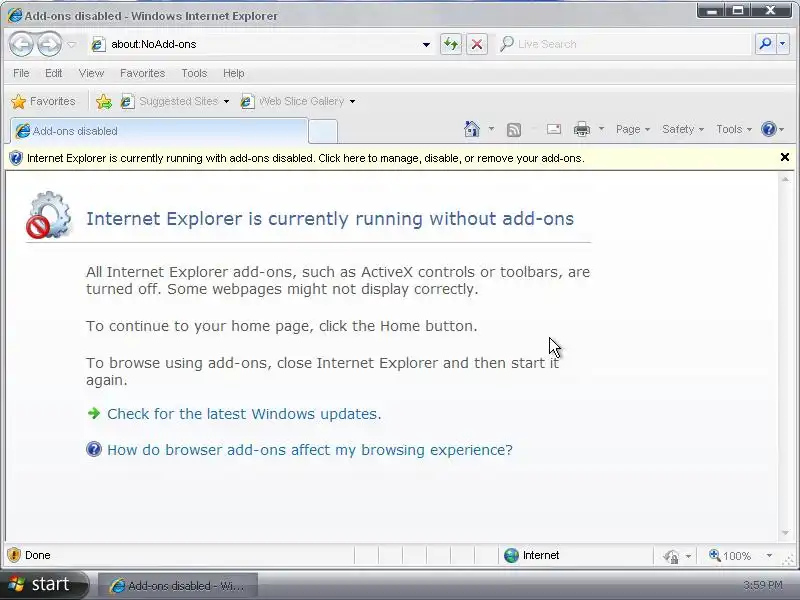Click the add-ons disabled information bar message
Screen dimensions: 800x600
(x=306, y=158)
